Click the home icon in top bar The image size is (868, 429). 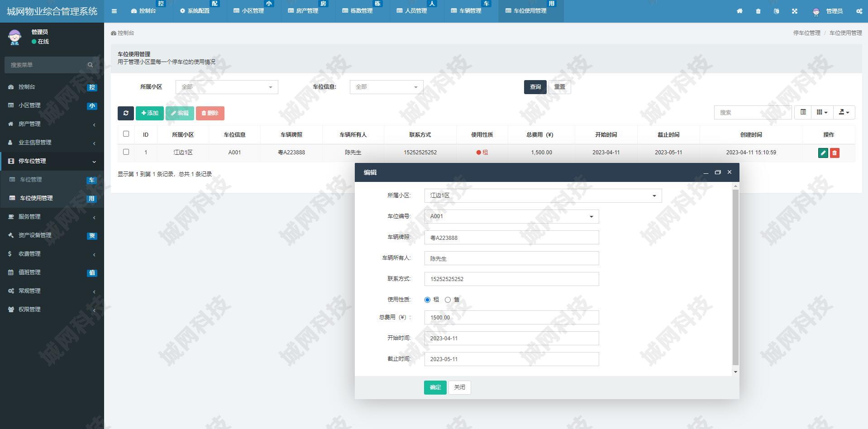(739, 11)
